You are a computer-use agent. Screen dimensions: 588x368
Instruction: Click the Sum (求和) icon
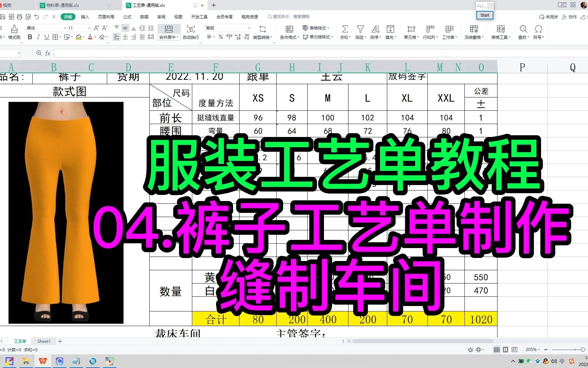point(345,29)
